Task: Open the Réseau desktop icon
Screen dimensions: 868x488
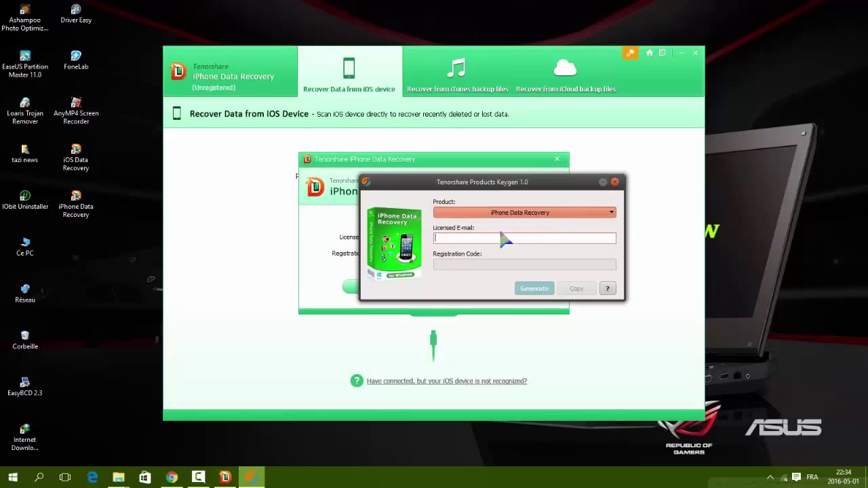Action: click(25, 293)
